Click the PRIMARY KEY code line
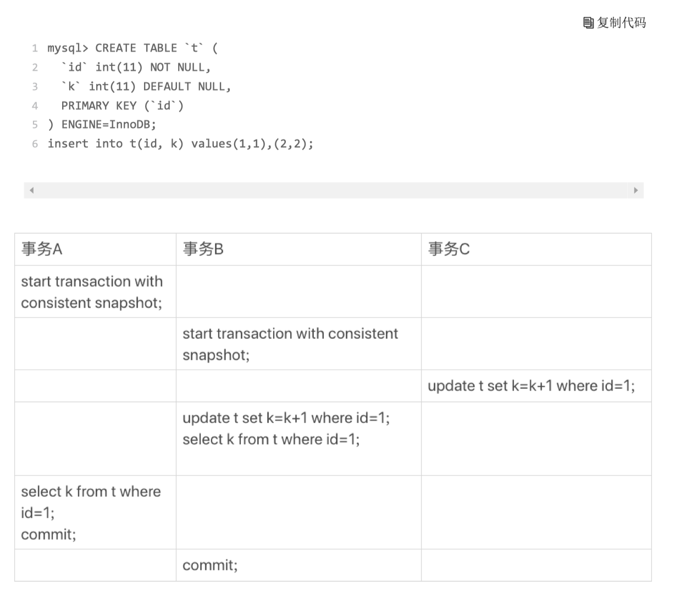675x616 pixels. pyautogui.click(x=123, y=106)
